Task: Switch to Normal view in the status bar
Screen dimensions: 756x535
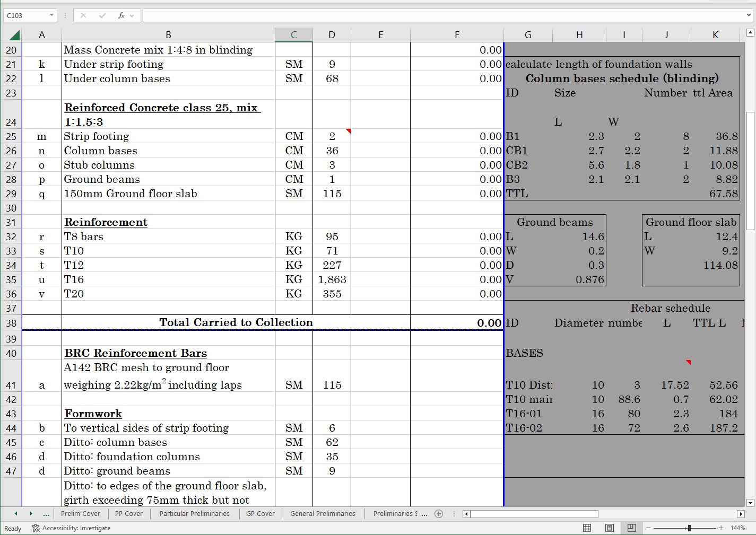Action: pos(587,528)
